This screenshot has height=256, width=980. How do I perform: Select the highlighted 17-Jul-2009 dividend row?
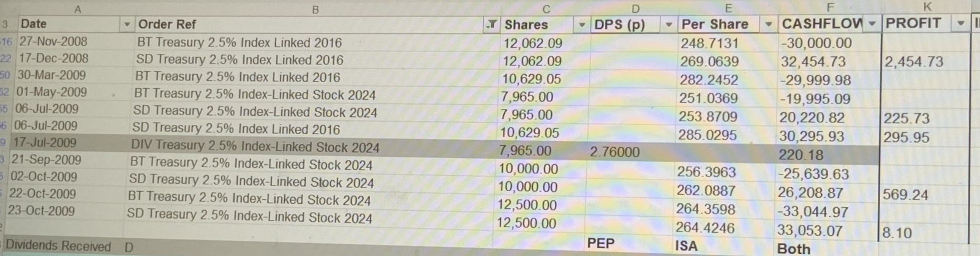click(x=441, y=148)
